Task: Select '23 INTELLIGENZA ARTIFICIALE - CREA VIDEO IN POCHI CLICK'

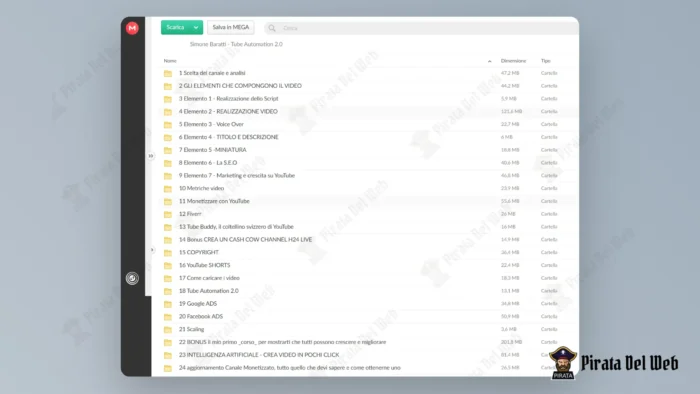Action: click(x=259, y=355)
